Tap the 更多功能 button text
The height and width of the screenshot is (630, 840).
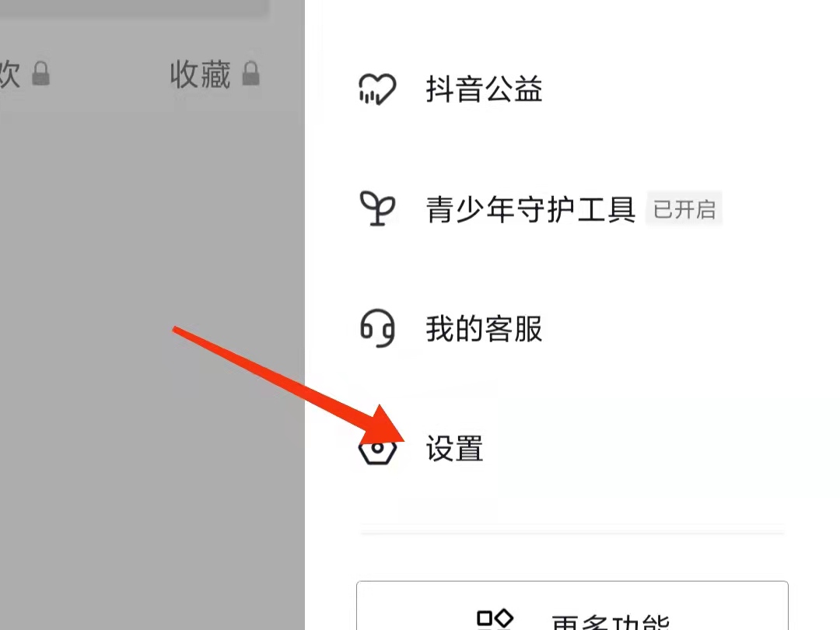[x=611, y=621]
